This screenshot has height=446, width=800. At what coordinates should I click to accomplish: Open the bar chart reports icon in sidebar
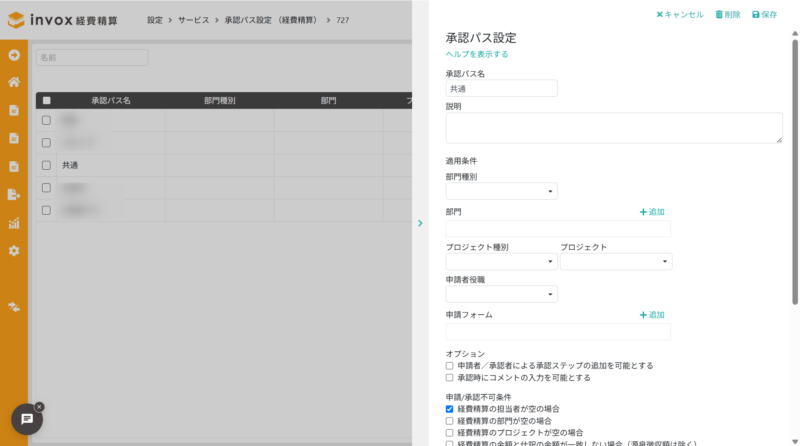(x=14, y=223)
